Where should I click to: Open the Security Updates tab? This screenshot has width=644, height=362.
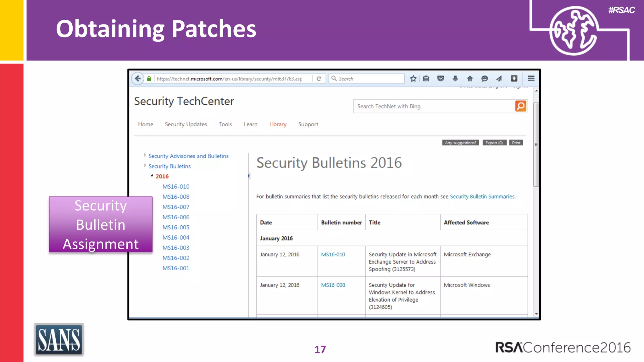tap(186, 124)
